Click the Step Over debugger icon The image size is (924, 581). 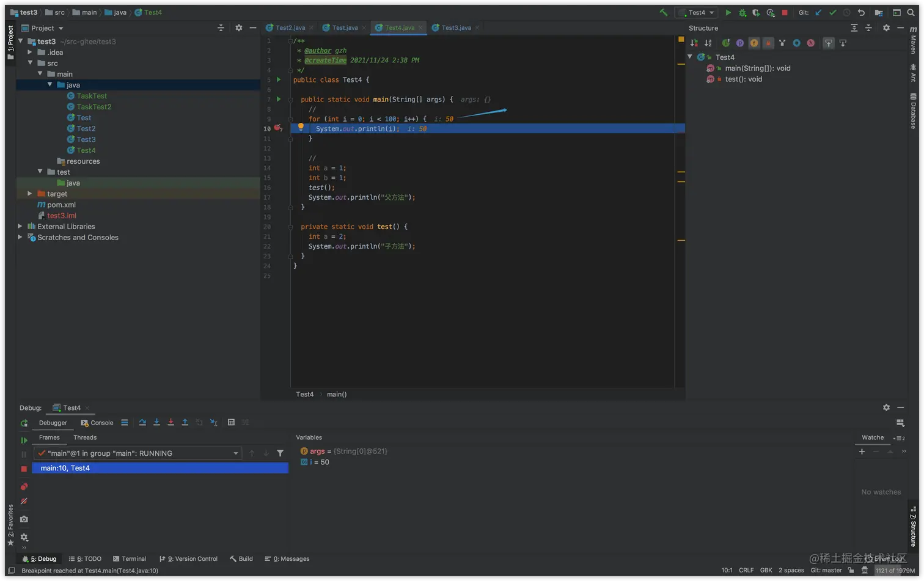click(x=142, y=422)
